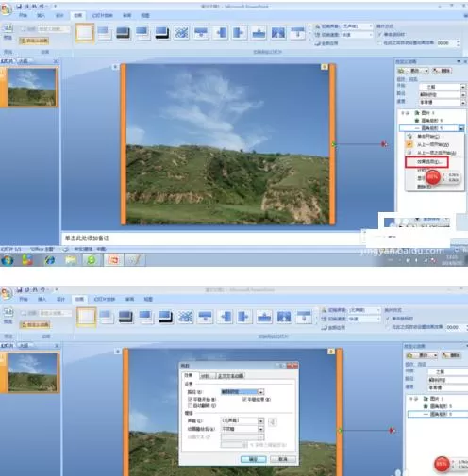Toggle Automatically After checkbox in lower ribbon
The image size is (468, 476).
tap(388, 327)
